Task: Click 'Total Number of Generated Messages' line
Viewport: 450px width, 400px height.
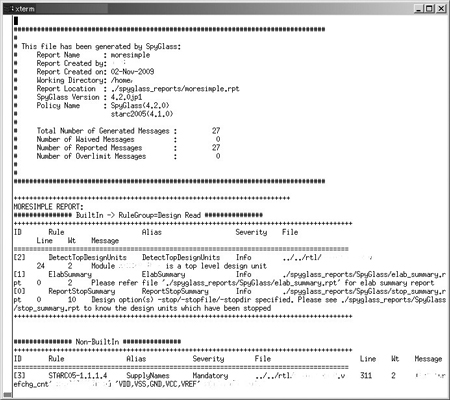Action: pos(128,131)
